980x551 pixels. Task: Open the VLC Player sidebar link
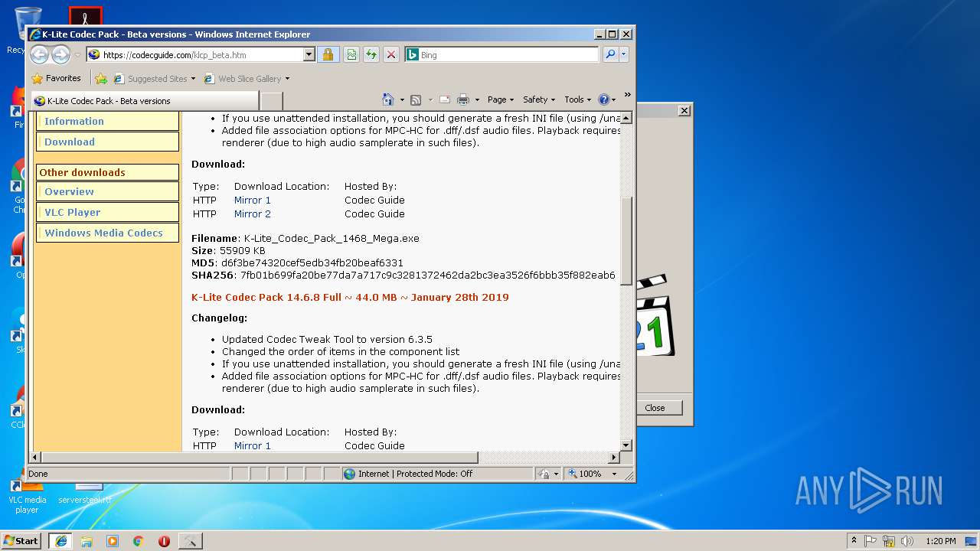coord(72,212)
